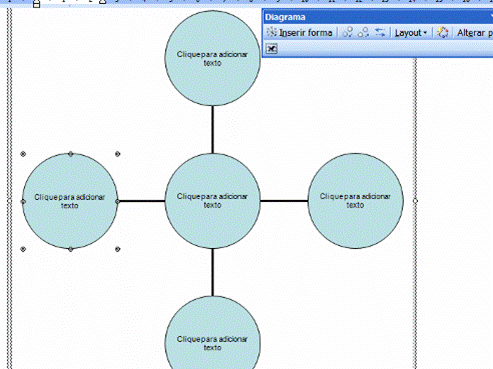Click the top-left selection handle of left circle
The height and width of the screenshot is (369, 493).
pyautogui.click(x=23, y=154)
